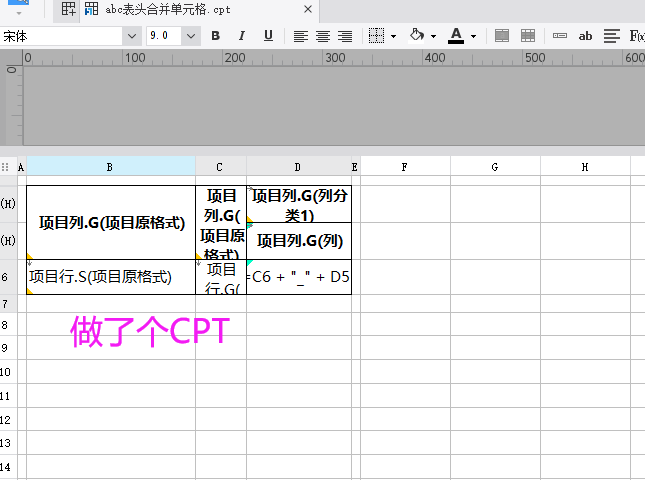Click the paragraph lines icon
This screenshot has width=645, height=480.
click(x=612, y=36)
